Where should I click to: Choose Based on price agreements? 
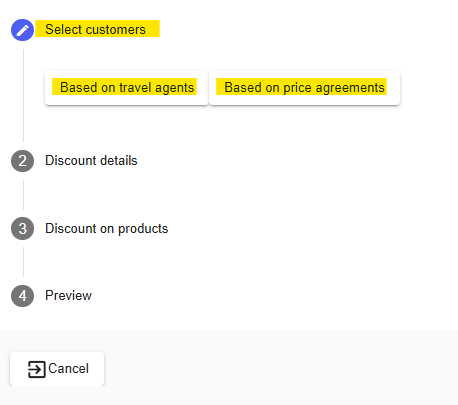click(304, 88)
